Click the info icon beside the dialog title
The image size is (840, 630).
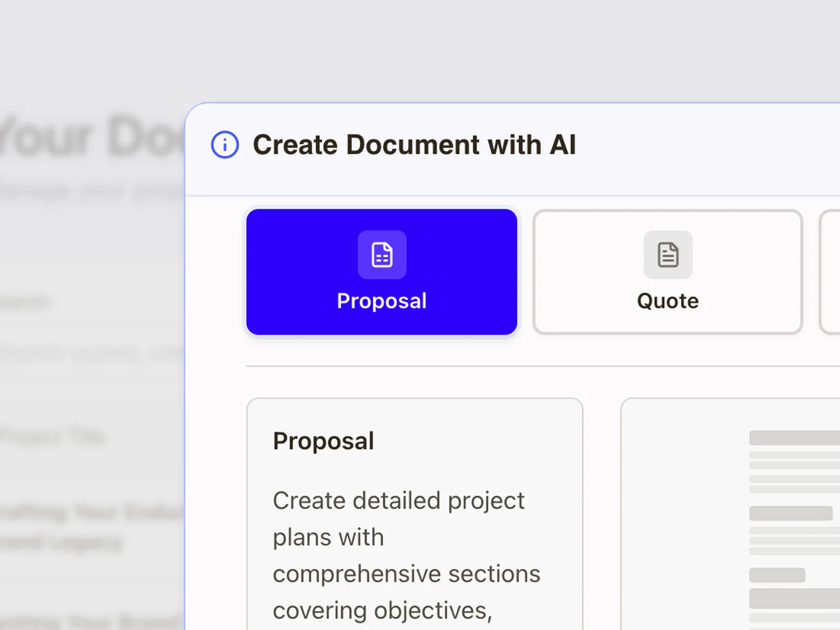[224, 145]
